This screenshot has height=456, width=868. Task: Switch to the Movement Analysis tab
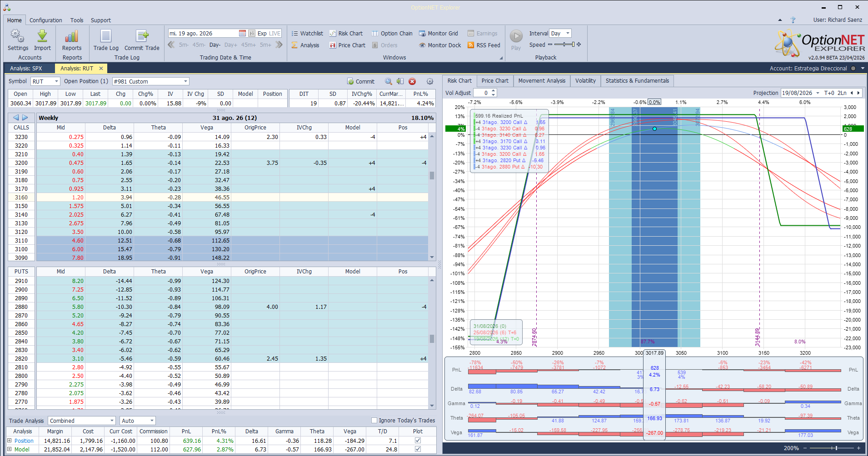pyautogui.click(x=542, y=81)
